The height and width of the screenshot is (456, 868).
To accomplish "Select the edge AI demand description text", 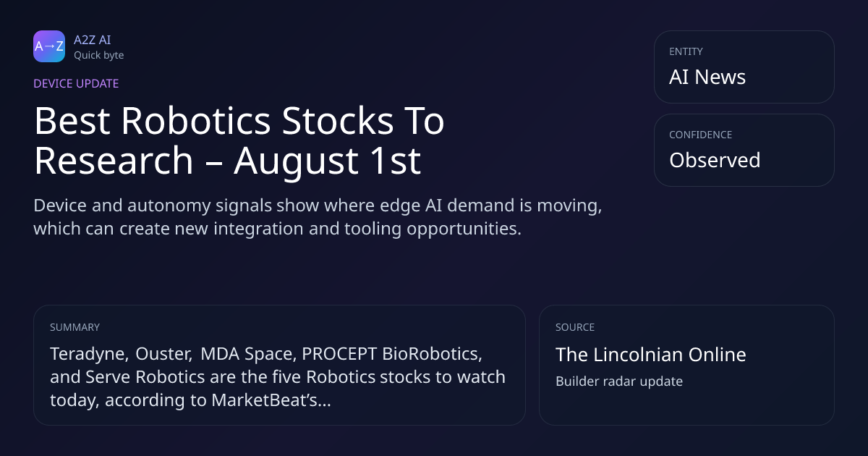I will coord(318,217).
